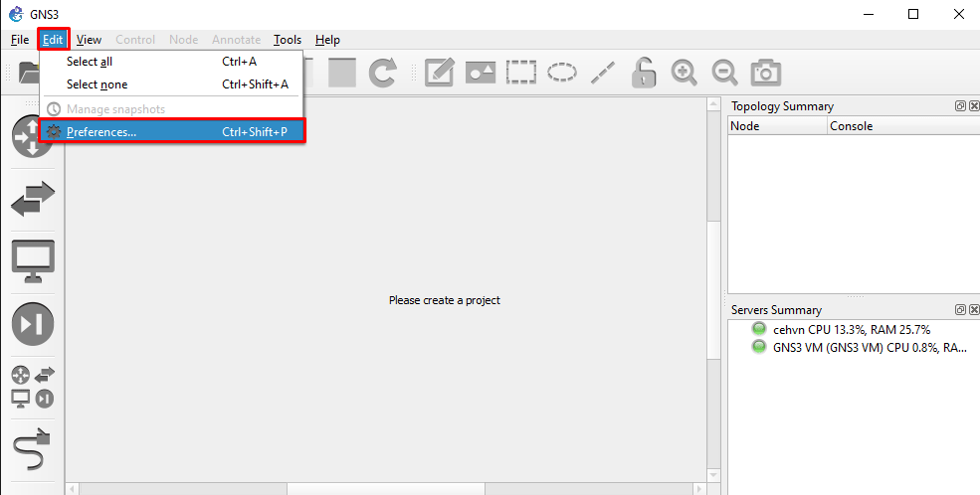The image size is (980, 495).
Task: Click the reload all nodes icon
Action: [382, 73]
